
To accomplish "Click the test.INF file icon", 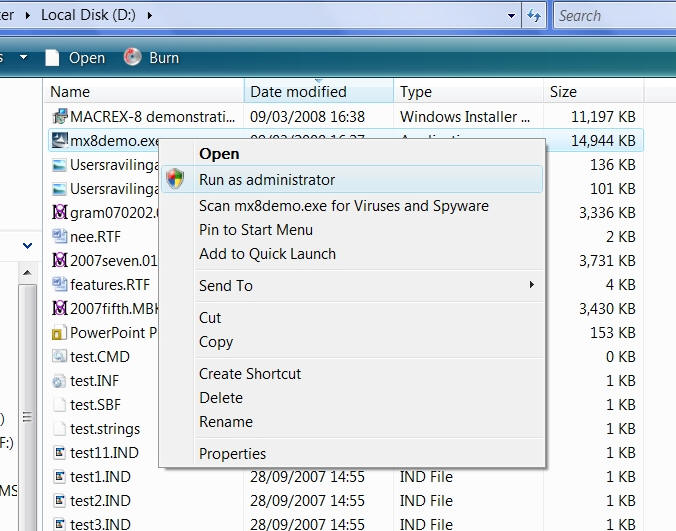I will (59, 381).
